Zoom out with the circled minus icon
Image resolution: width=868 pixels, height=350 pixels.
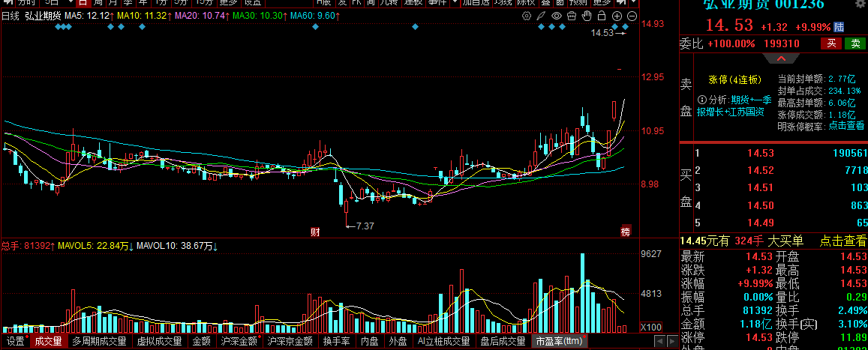click(632, 16)
